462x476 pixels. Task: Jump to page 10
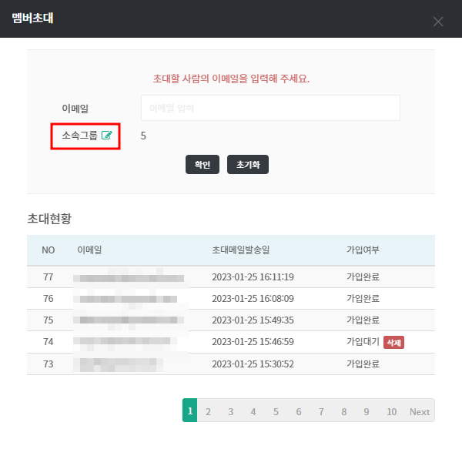click(x=391, y=411)
